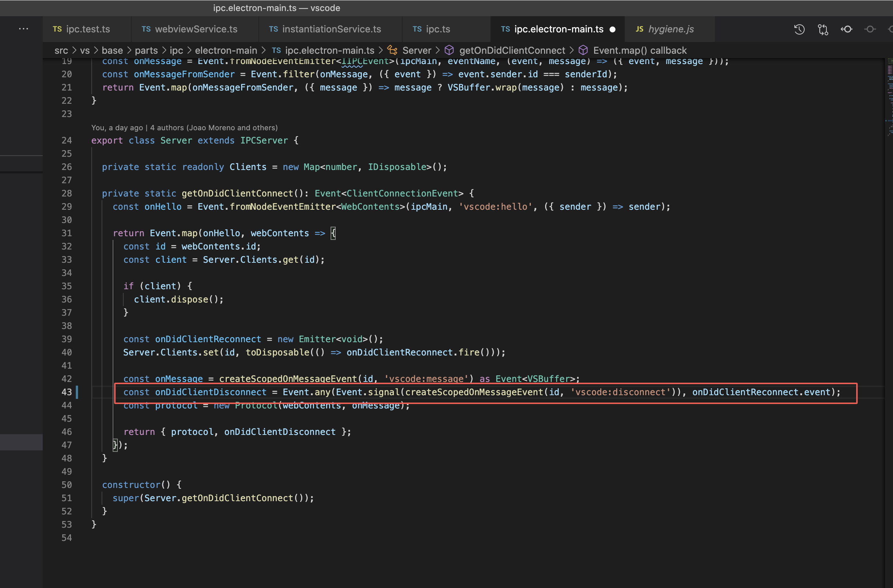Open the ipc breadcrumb folder
This screenshot has height=588, width=893.
[176, 50]
